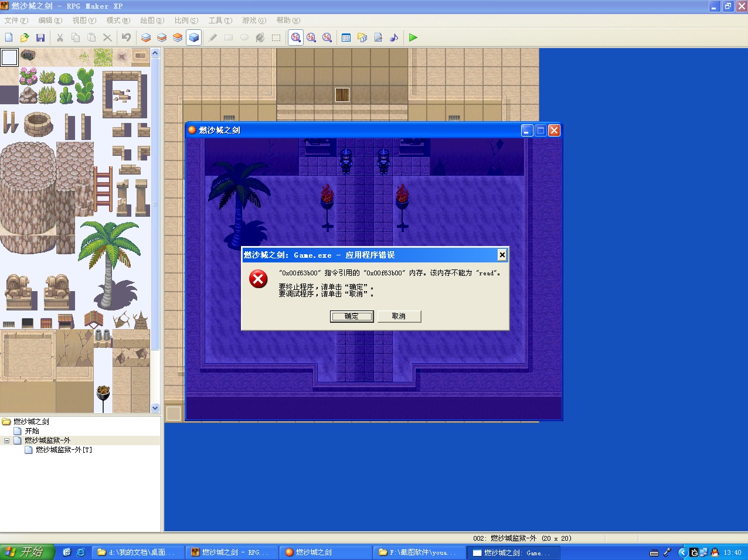748x560 pixels.
Task: Click the Open project folder icon
Action: 25,37
